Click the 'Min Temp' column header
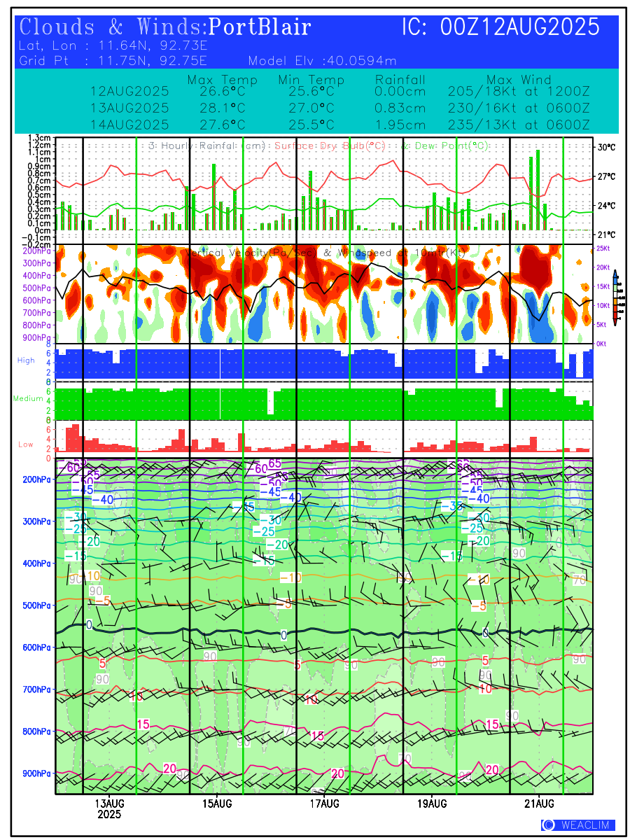This screenshot has width=630, height=840. point(311,80)
